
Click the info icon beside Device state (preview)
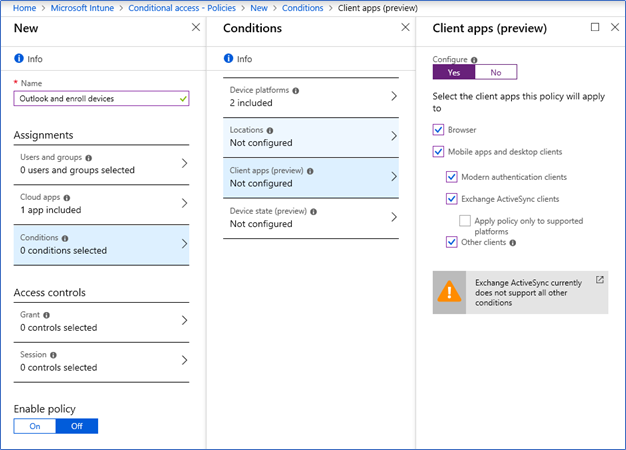313,212
